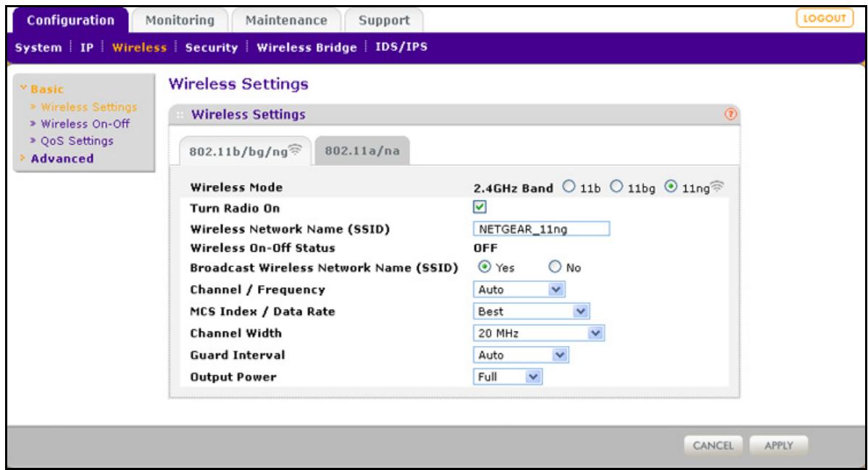Viewport: 868px width, 470px height.
Task: Switch to the Configuration tab
Action: click(x=71, y=20)
